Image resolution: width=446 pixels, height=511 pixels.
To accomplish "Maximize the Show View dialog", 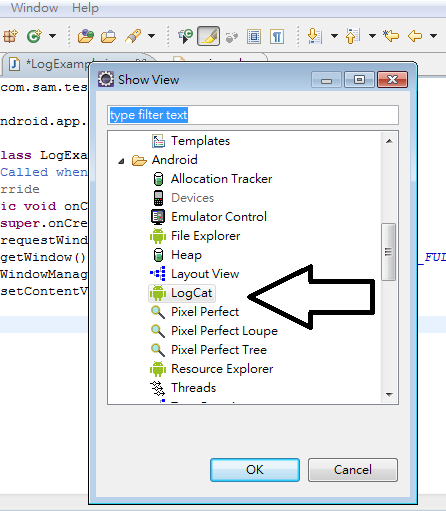I will (359, 79).
